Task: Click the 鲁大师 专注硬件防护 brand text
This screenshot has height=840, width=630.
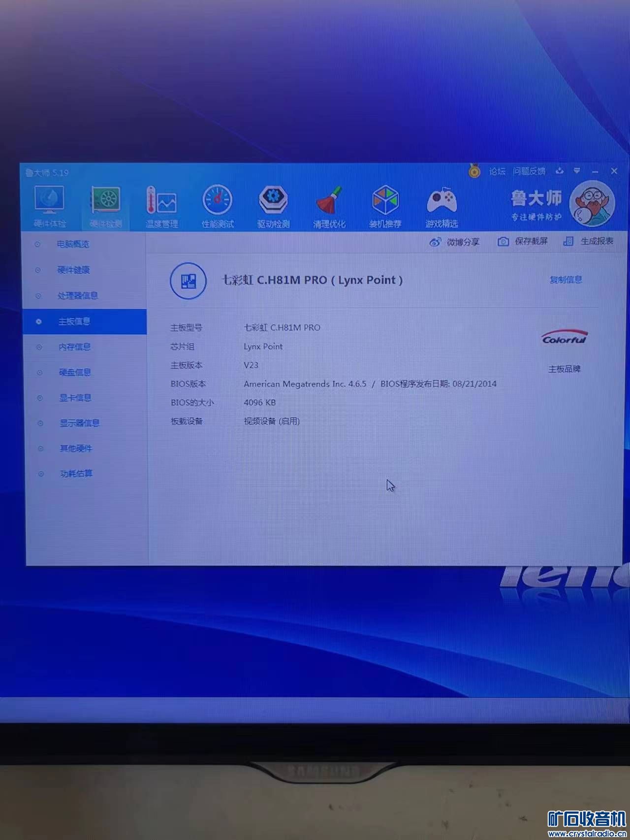Action: click(x=536, y=205)
